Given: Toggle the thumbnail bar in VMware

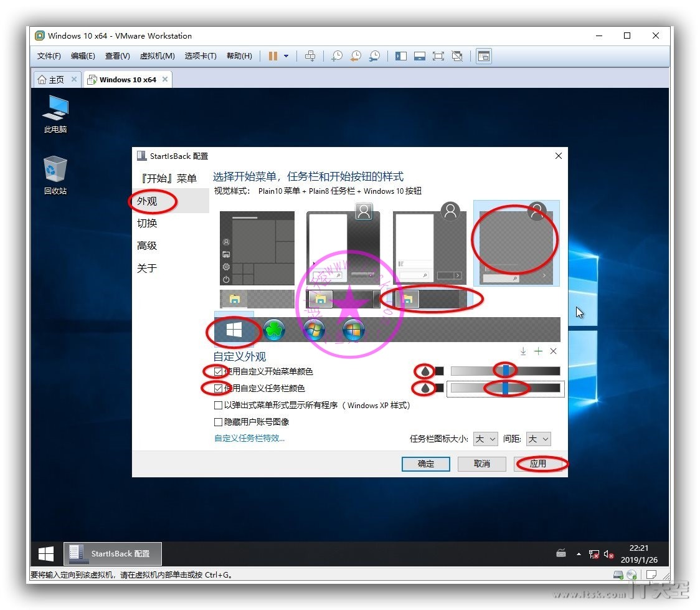Looking at the screenshot, I should pyautogui.click(x=420, y=56).
